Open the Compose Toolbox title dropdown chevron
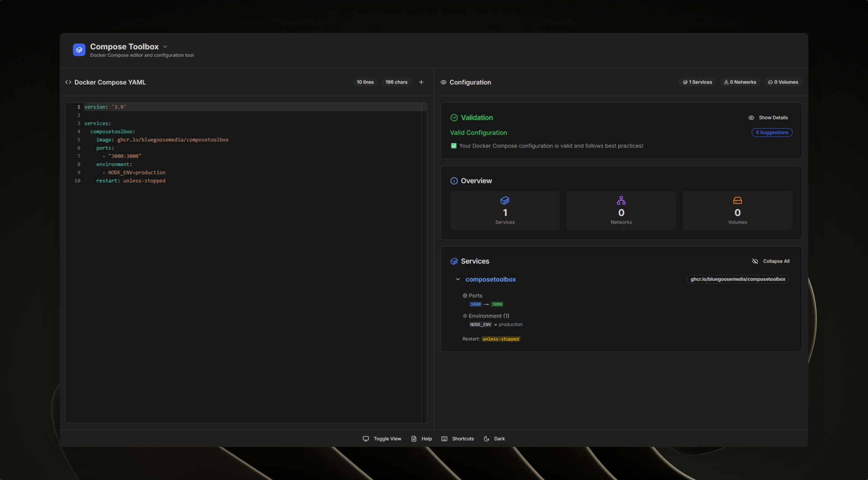 pos(165,47)
